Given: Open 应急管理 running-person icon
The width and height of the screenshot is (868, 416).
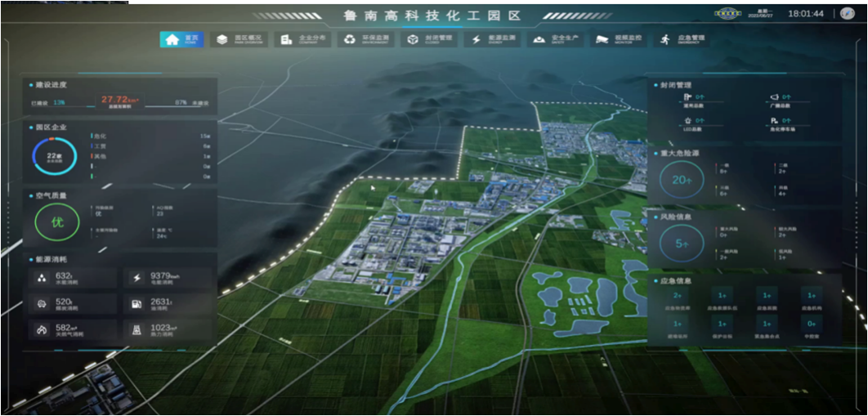Looking at the screenshot, I should click(x=665, y=39).
